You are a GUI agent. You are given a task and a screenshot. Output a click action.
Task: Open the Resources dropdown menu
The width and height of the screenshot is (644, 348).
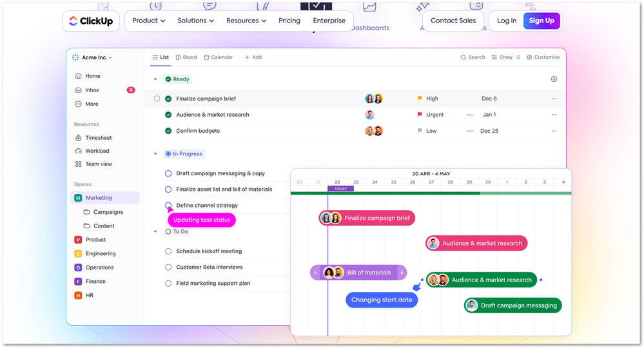(x=246, y=21)
